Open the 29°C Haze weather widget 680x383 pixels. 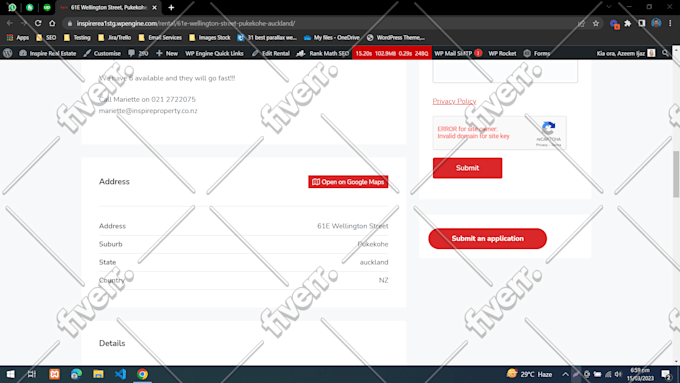click(530, 374)
